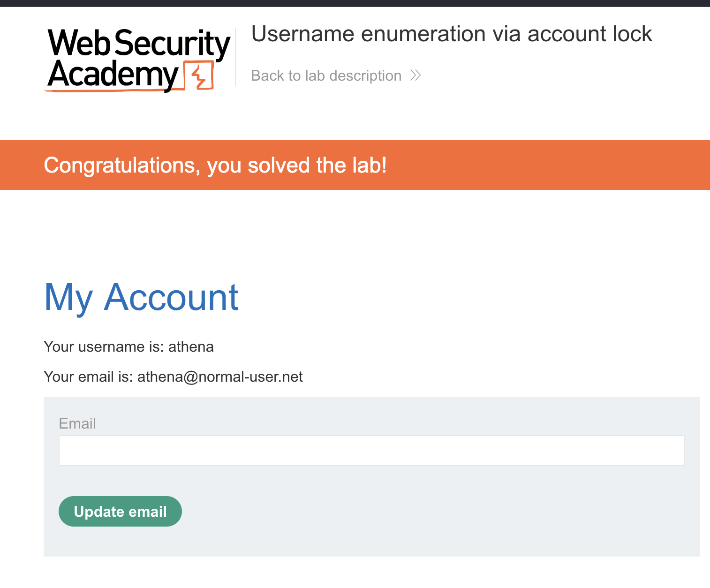Click the Email field label
Image resolution: width=710 pixels, height=588 pixels.
77,423
